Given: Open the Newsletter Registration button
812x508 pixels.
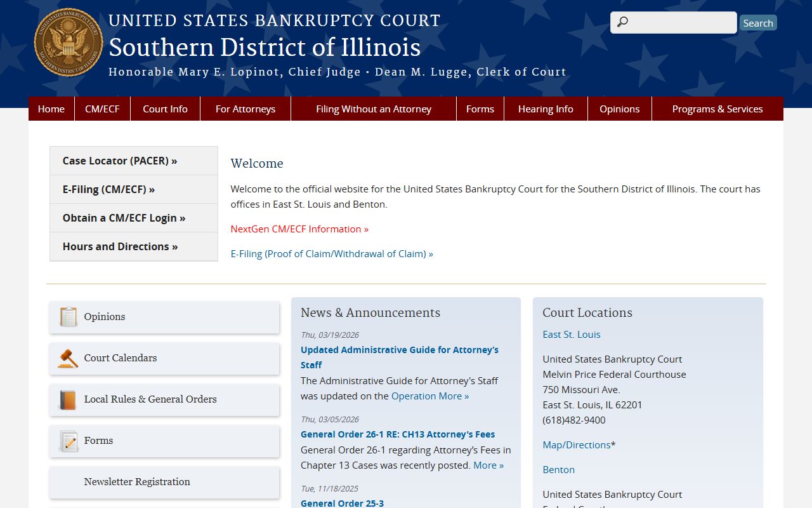Looking at the screenshot, I should (164, 482).
